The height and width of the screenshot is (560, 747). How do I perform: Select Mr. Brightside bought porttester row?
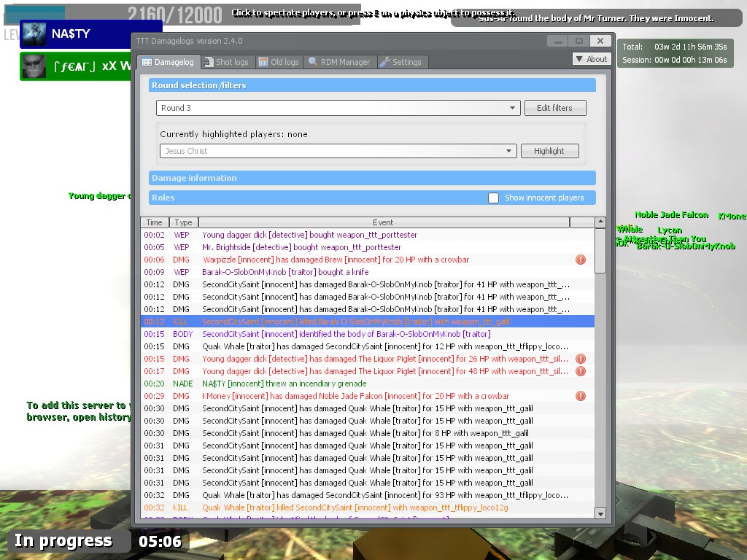click(368, 247)
